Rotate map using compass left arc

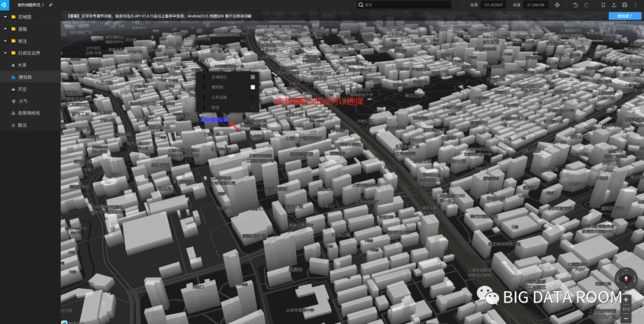pyautogui.click(x=618, y=279)
